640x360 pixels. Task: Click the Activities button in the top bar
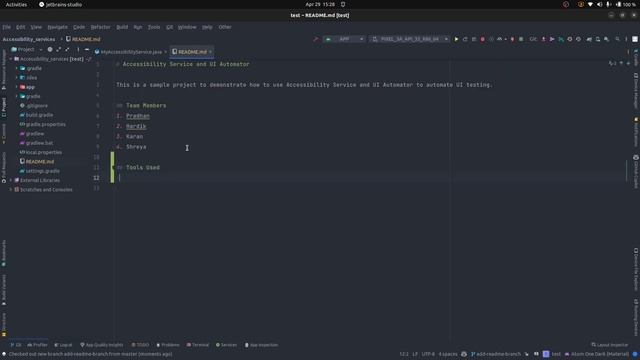click(x=16, y=4)
